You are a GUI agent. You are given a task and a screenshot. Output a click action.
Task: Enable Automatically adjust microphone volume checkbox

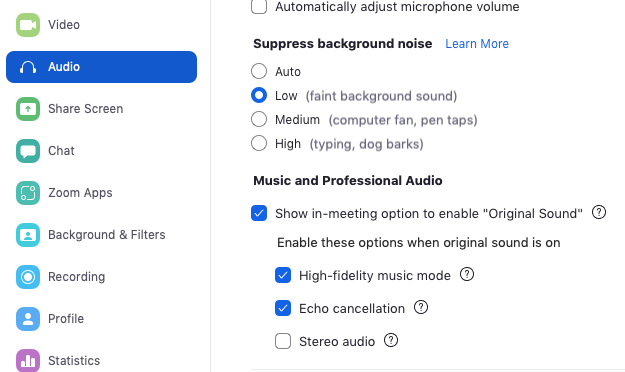pos(259,6)
